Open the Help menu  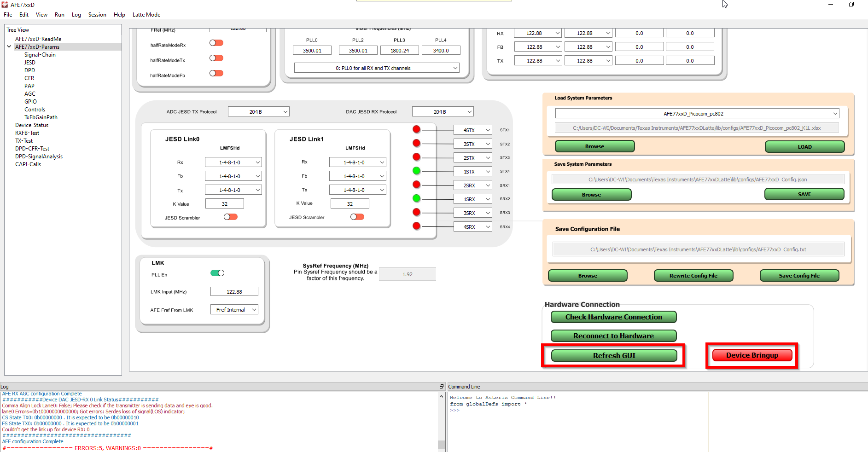pos(119,15)
